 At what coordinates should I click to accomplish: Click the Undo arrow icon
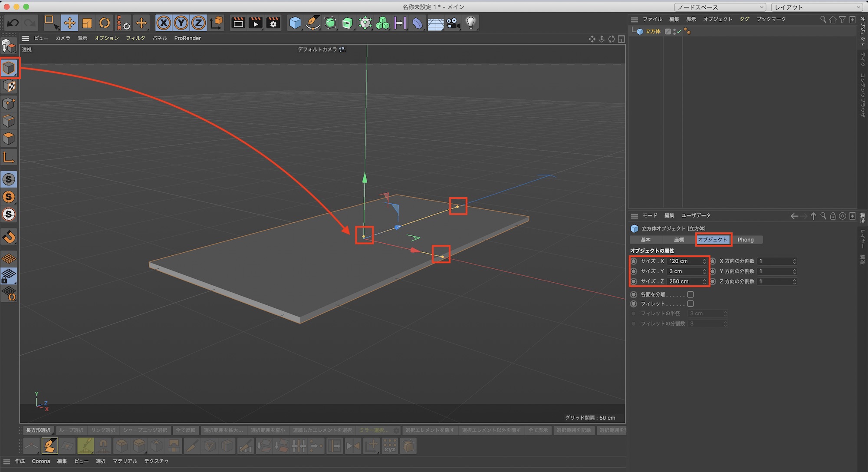[13, 23]
